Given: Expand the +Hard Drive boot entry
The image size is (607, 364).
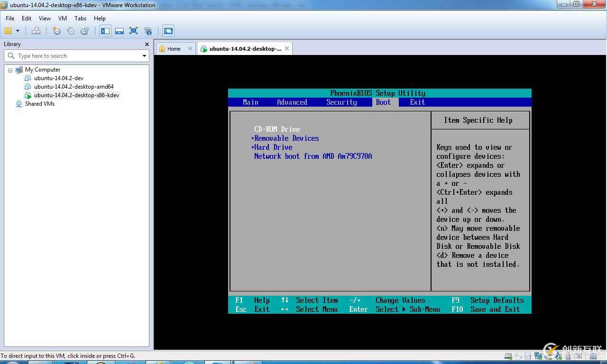Looking at the screenshot, I should pyautogui.click(x=272, y=147).
